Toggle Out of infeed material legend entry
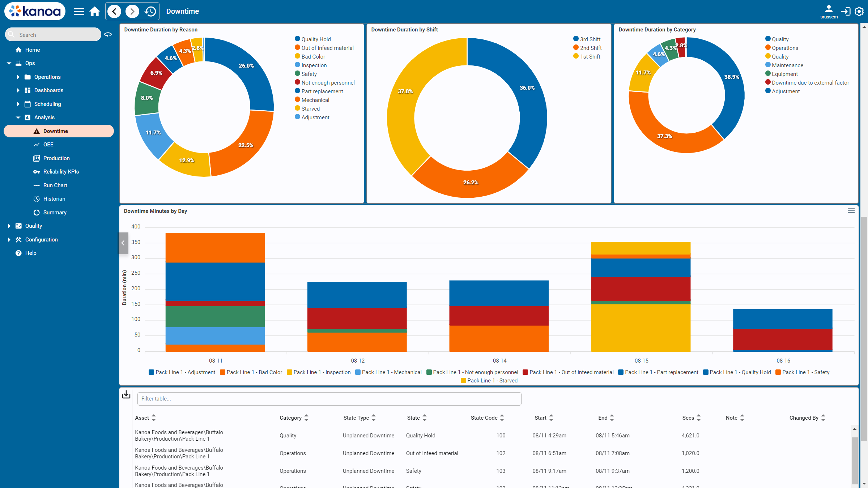 324,48
